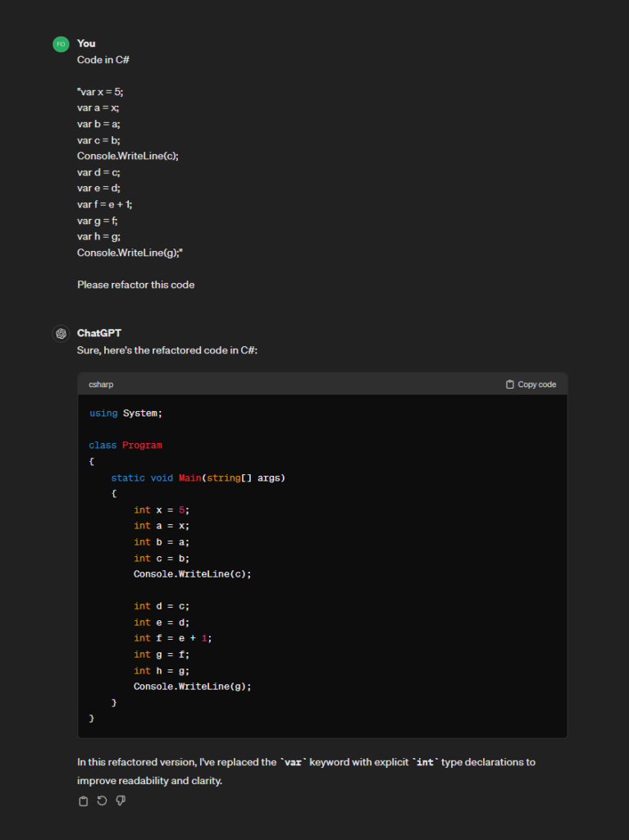
Task: Click the Please refactor this code text
Action: 134,284
